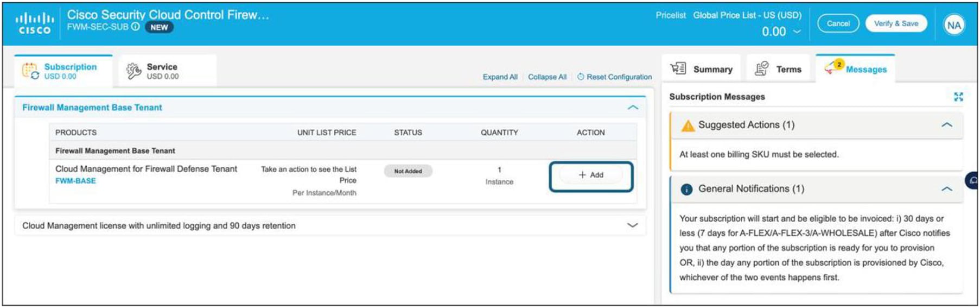The height and width of the screenshot is (308, 980).
Task: Click the PRODUCTS column header
Action: pos(76,133)
